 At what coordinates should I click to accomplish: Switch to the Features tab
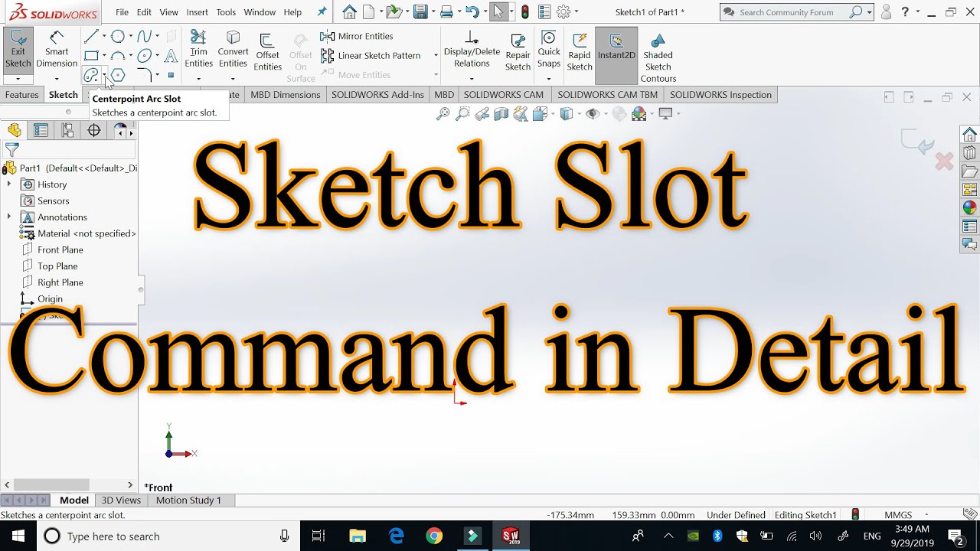(21, 95)
